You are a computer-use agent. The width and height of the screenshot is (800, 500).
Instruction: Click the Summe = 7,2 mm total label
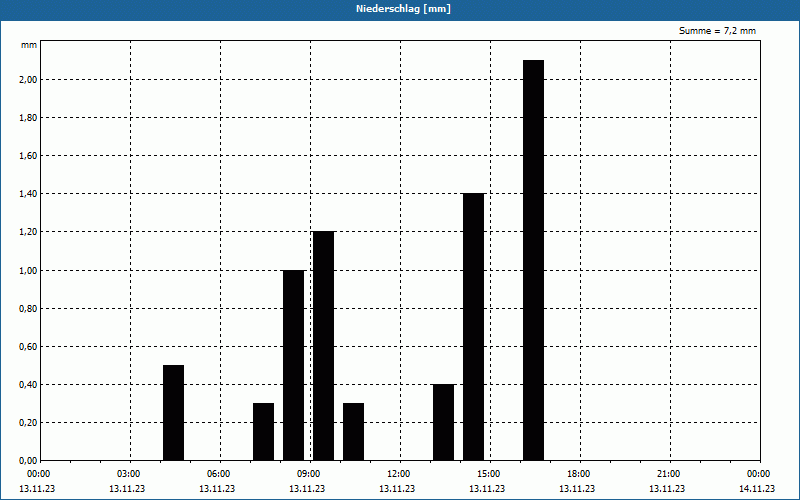pyautogui.click(x=717, y=31)
